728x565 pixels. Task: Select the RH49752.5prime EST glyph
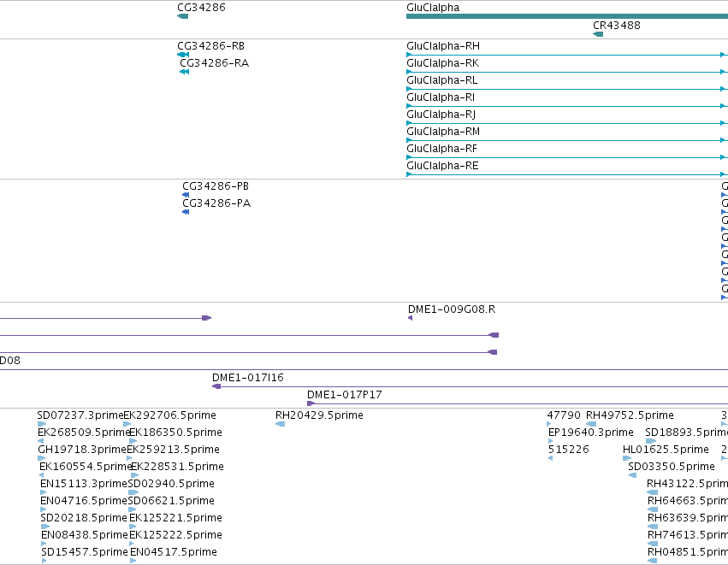pyautogui.click(x=591, y=424)
